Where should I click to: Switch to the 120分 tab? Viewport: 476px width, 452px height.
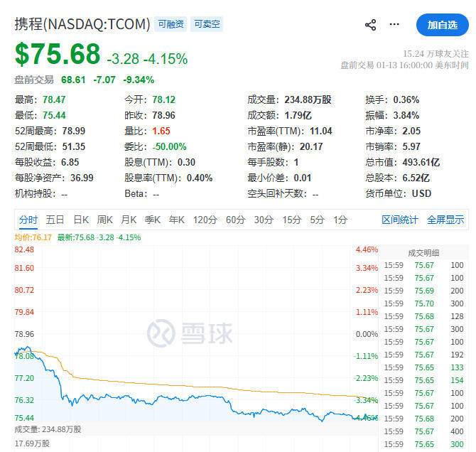pos(205,220)
